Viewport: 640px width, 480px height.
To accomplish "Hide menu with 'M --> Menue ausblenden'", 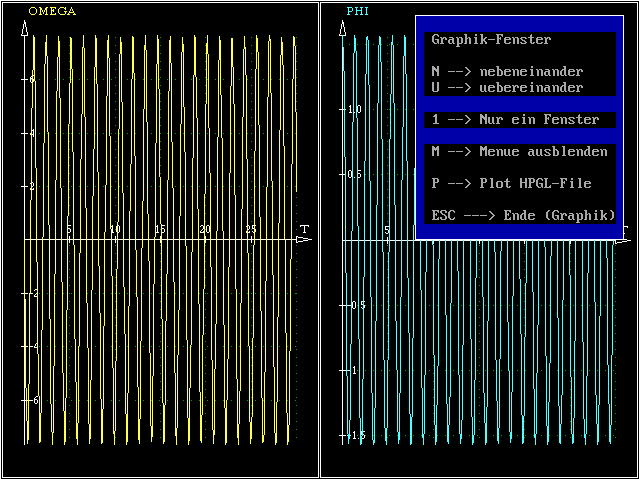I will click(x=519, y=152).
